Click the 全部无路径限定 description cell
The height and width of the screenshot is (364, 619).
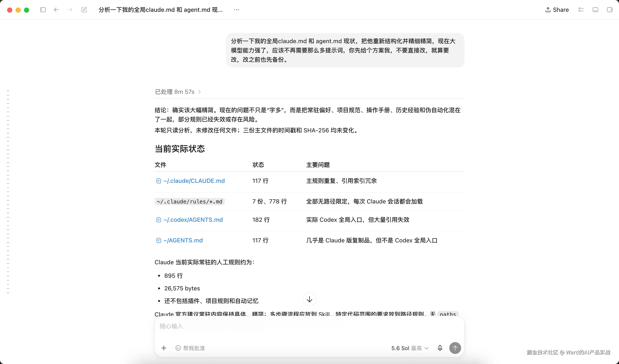364,202
